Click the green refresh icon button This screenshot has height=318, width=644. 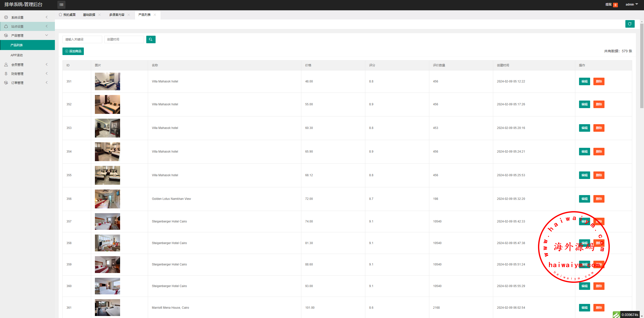(630, 24)
